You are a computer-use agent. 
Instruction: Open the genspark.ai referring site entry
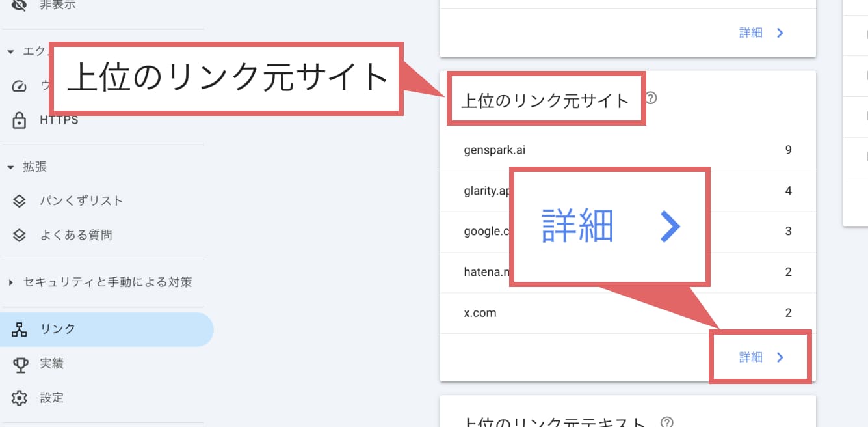pos(494,150)
